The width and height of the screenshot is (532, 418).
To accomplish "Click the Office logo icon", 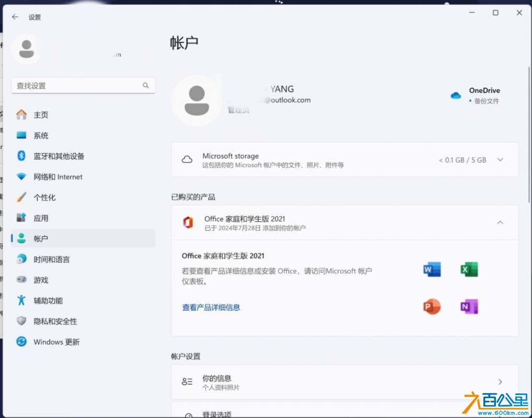I will tap(188, 223).
